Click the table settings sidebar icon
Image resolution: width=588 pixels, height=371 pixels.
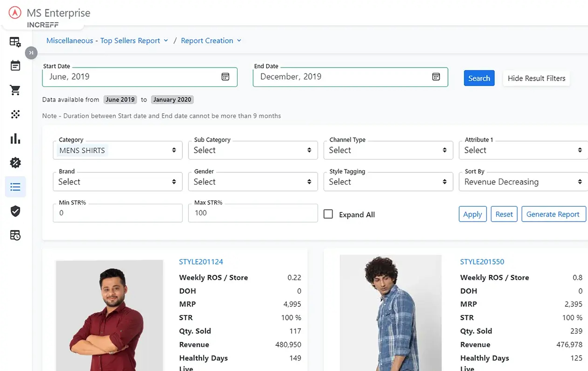(x=15, y=42)
